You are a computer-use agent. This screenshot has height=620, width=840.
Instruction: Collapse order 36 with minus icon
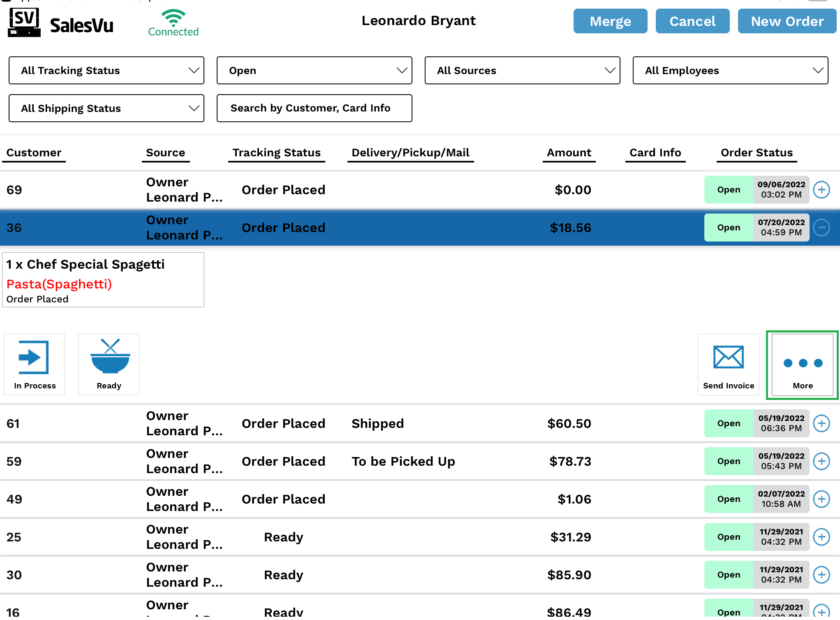click(821, 228)
